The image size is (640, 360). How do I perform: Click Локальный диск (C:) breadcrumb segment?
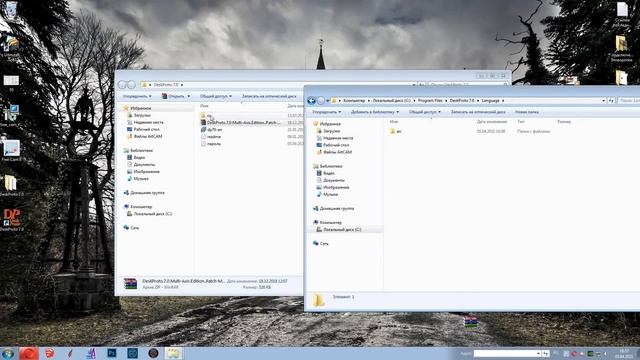[x=391, y=100]
